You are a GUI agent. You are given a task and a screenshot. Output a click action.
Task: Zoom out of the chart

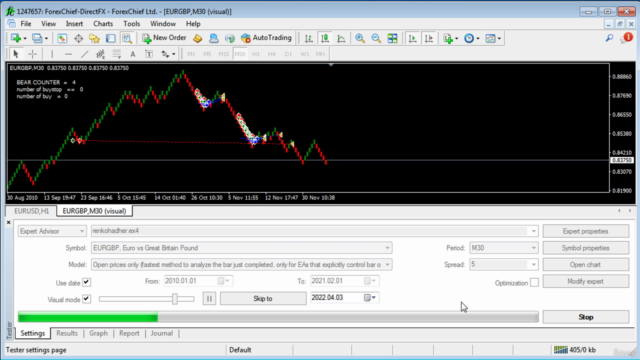[376, 38]
